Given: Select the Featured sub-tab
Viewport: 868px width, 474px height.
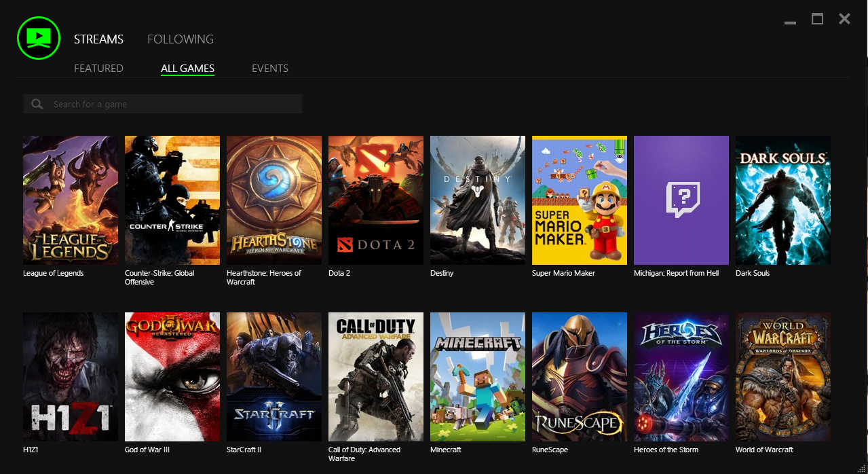Looking at the screenshot, I should pyautogui.click(x=98, y=69).
